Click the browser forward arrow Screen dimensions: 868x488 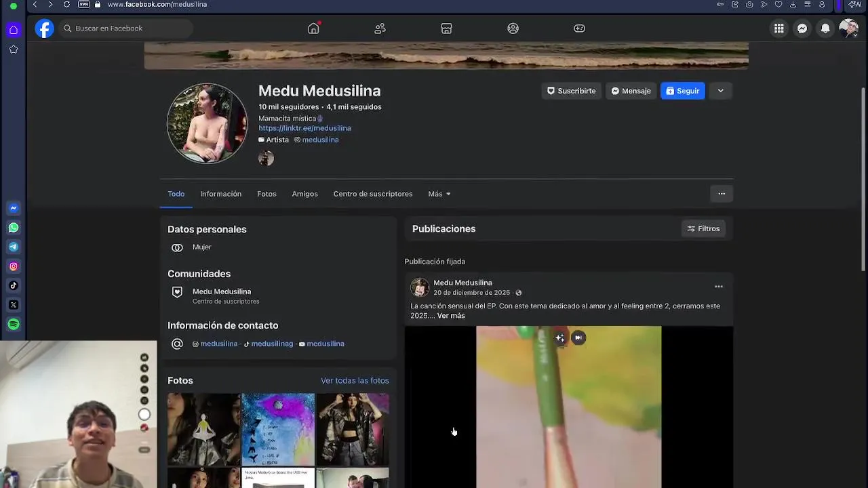[x=50, y=5]
